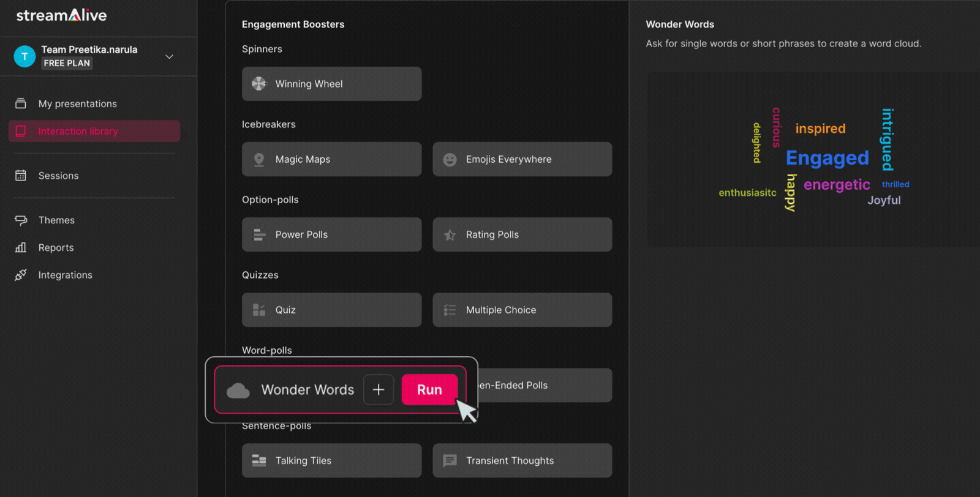Click the word 'enthusiasitc' in word cloud
Viewport: 980px width, 497px height.
click(747, 193)
